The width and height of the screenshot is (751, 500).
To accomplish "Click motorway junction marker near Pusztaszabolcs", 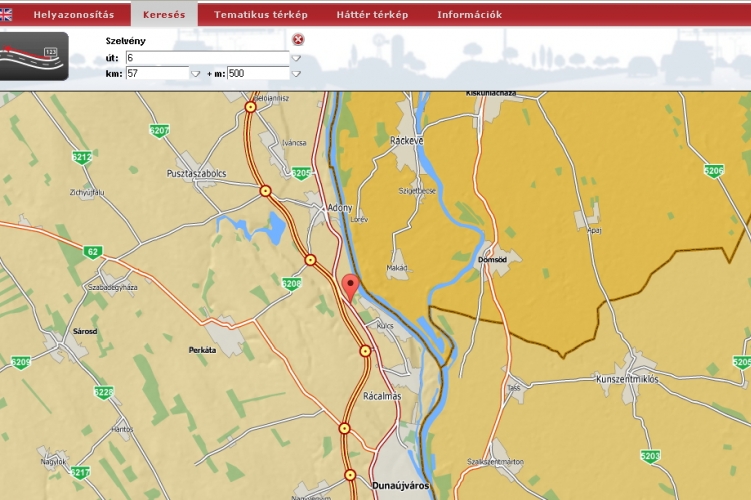I will point(265,190).
